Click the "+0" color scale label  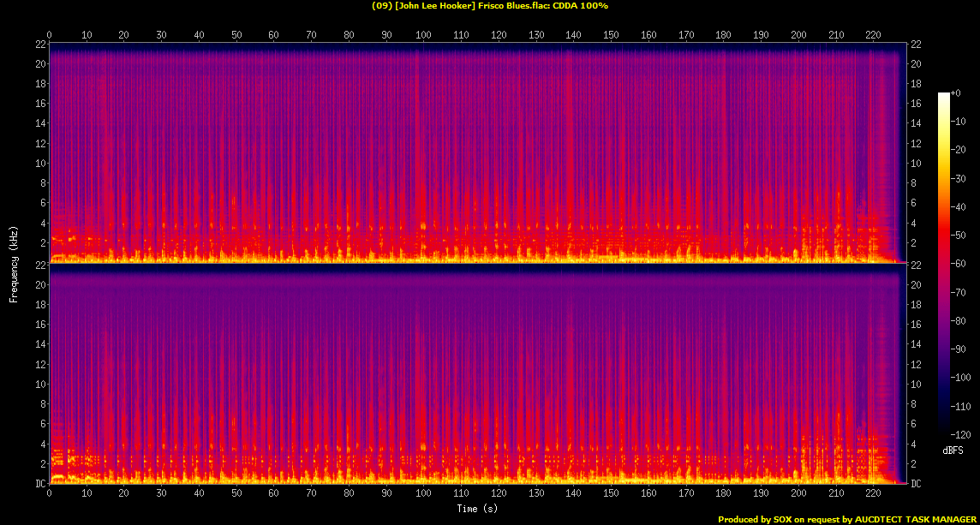956,92
